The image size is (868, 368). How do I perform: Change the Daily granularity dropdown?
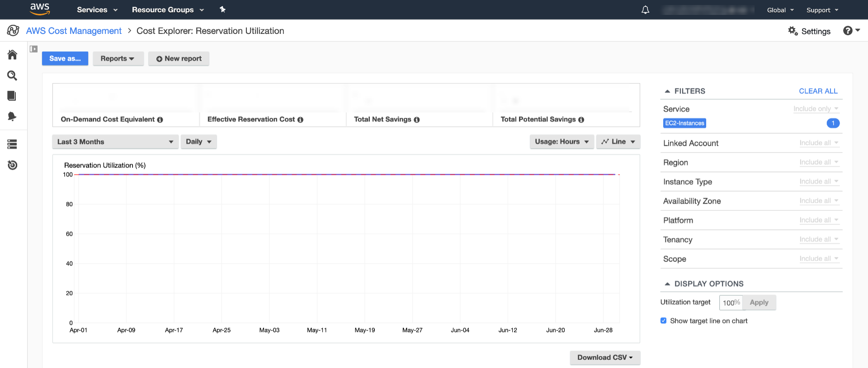198,142
